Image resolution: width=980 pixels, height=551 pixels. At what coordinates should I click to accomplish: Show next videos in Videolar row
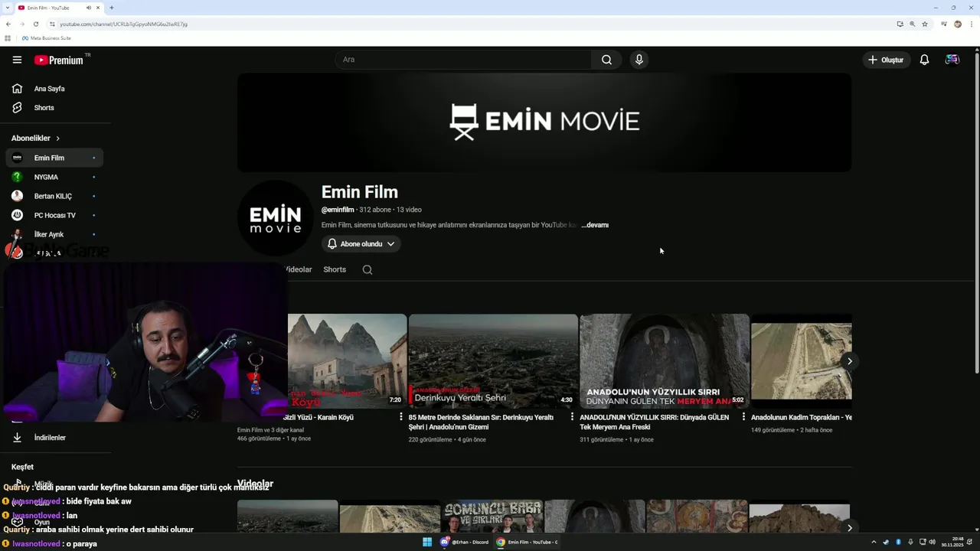point(849,528)
